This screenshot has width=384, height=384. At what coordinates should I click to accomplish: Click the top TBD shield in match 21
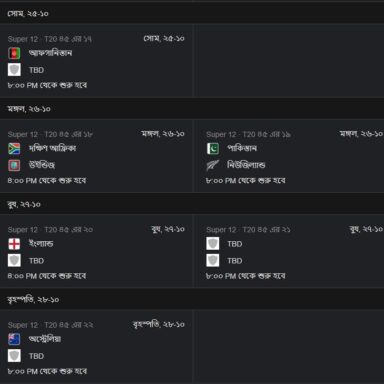click(x=213, y=244)
